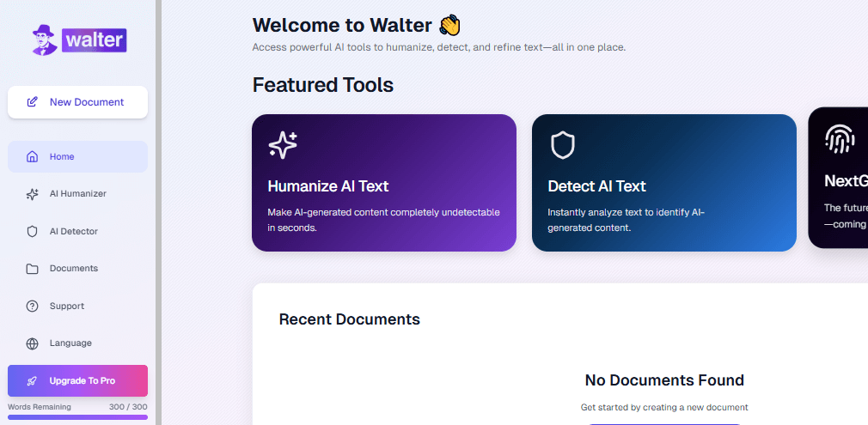Open the Home menu item
The height and width of the screenshot is (425, 868).
pos(77,156)
